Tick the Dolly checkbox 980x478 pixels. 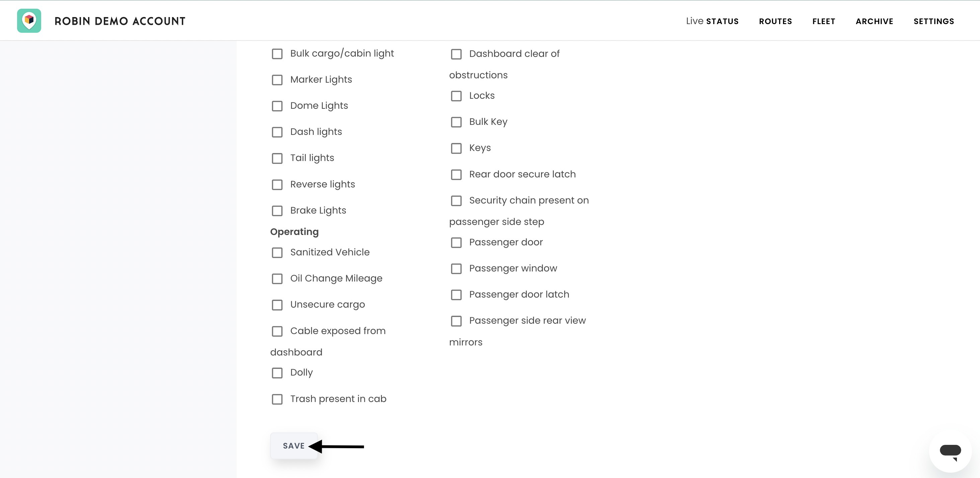tap(277, 373)
